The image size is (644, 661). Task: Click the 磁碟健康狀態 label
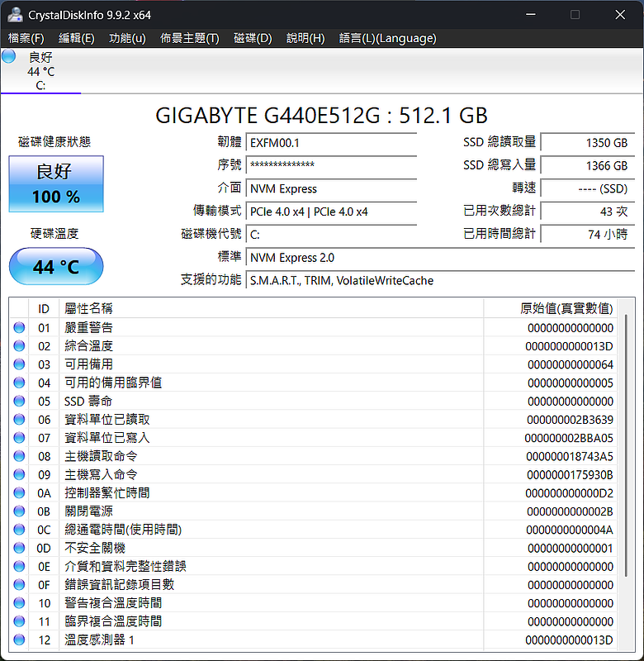[54, 141]
